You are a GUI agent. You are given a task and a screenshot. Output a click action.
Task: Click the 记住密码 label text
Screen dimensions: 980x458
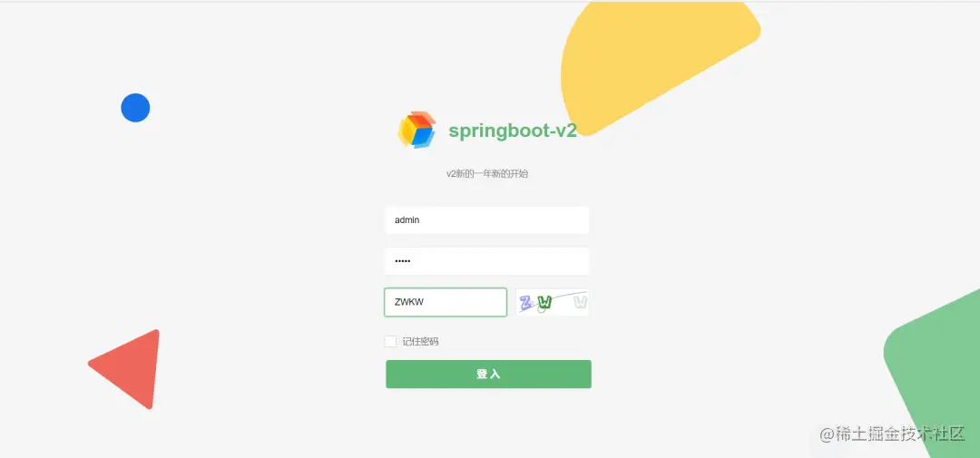tap(421, 342)
